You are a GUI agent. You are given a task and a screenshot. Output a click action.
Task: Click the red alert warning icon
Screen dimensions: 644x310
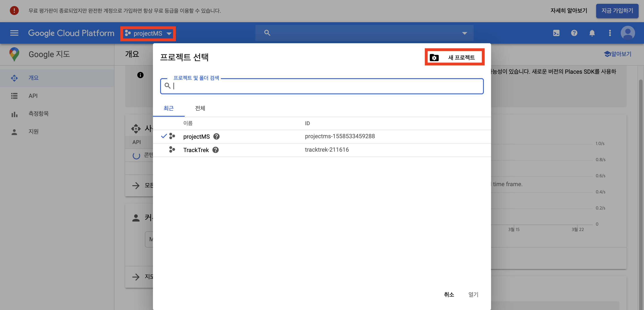(14, 11)
